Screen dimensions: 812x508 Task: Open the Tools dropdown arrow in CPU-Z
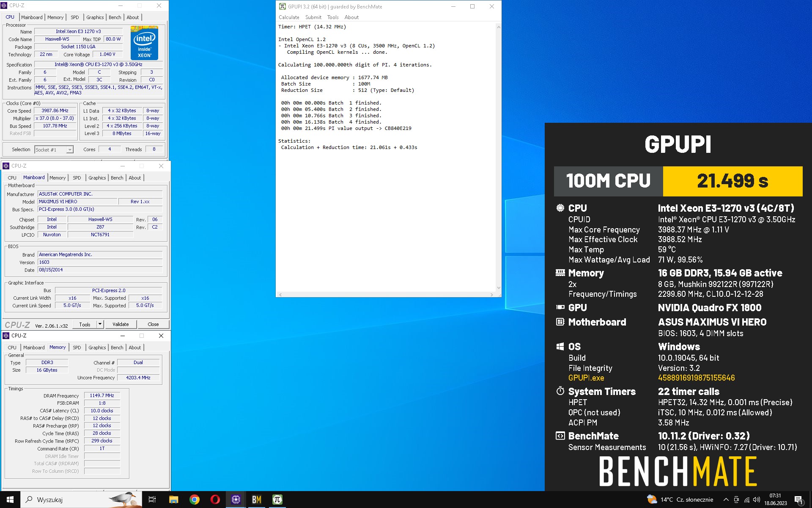pos(100,324)
